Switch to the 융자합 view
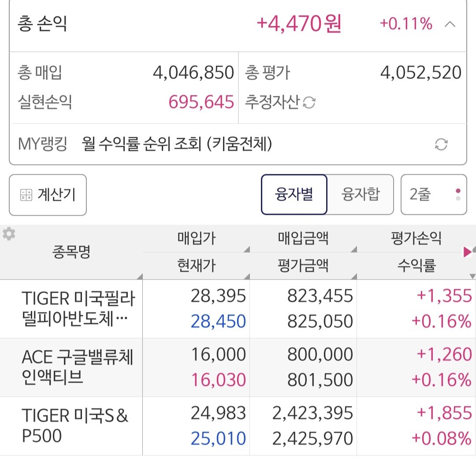This screenshot has width=476, height=465. (x=361, y=195)
